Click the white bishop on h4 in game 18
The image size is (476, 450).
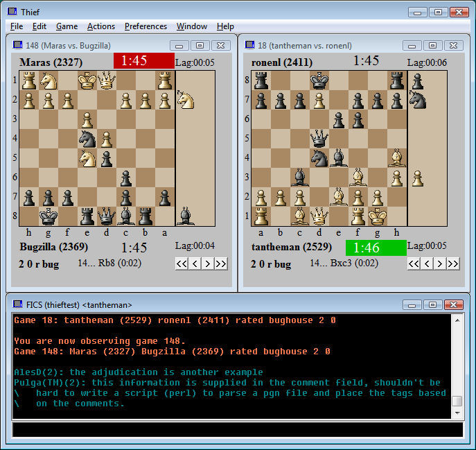click(397, 158)
